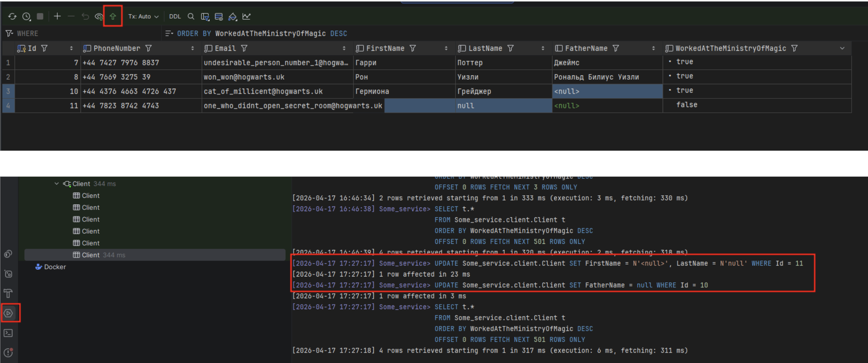Open the filter for the LastName column
Screen dimensions: 868x363
coord(510,48)
